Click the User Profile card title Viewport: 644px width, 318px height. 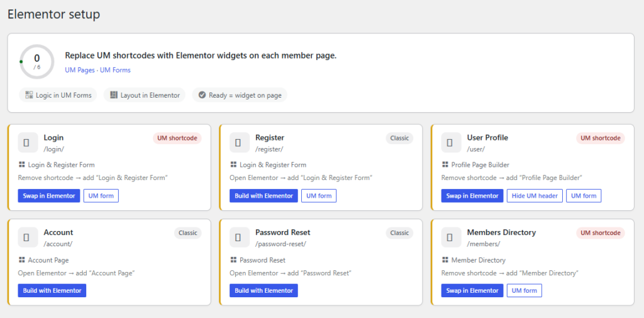pos(487,137)
